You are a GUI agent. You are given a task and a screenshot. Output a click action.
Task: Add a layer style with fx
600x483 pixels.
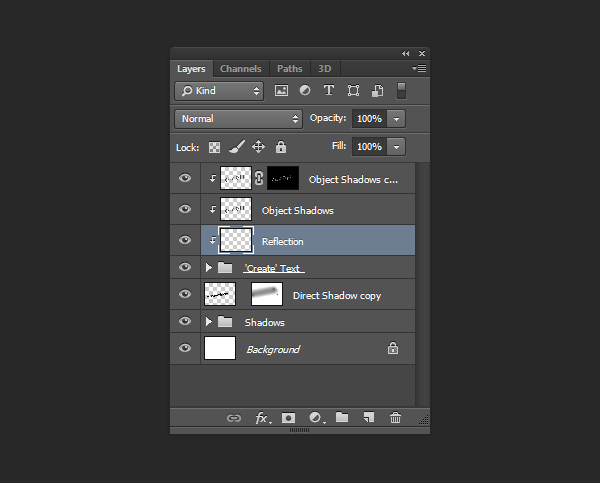pyautogui.click(x=263, y=418)
